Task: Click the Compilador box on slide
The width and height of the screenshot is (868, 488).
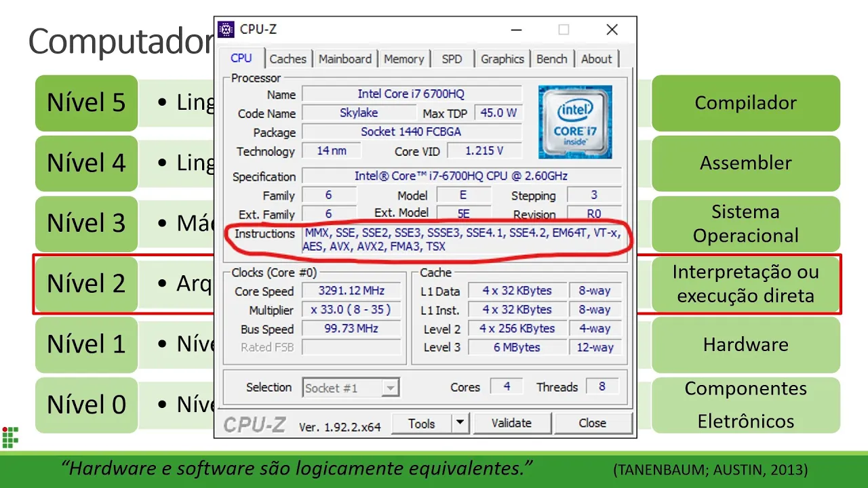Action: pos(746,103)
